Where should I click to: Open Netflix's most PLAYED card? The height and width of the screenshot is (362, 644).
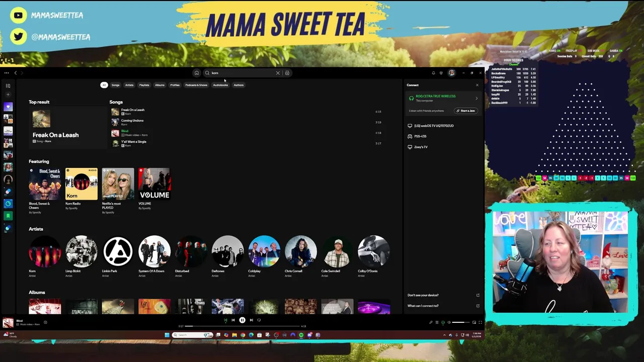coord(118,191)
